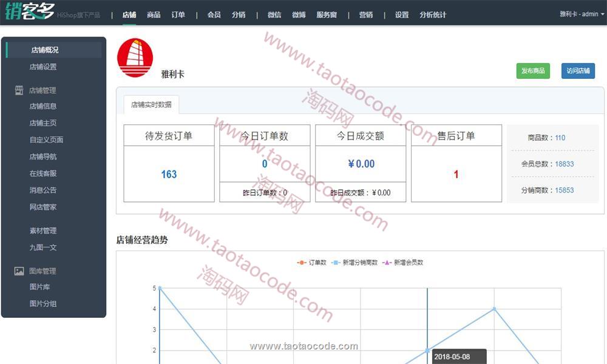Viewport: 607px width, 364px height.
Task: Toggle the 新增分销商数 legend series
Action: [x=355, y=263]
